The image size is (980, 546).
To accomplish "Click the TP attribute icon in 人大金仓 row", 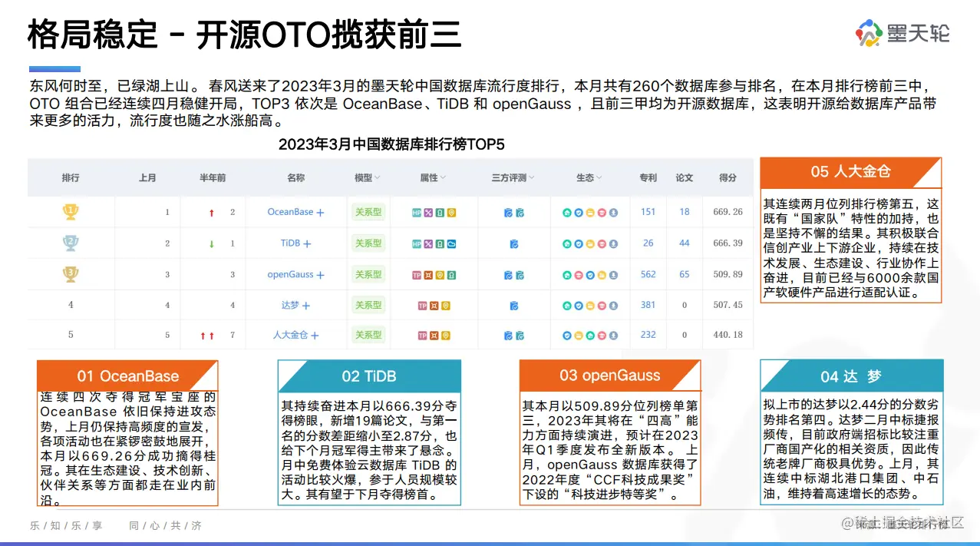I will 423,336.
